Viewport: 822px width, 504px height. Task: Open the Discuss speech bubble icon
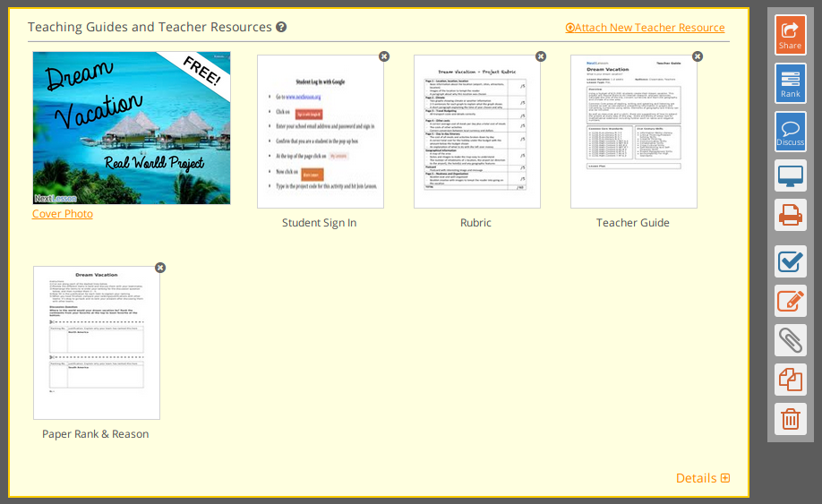(790, 132)
